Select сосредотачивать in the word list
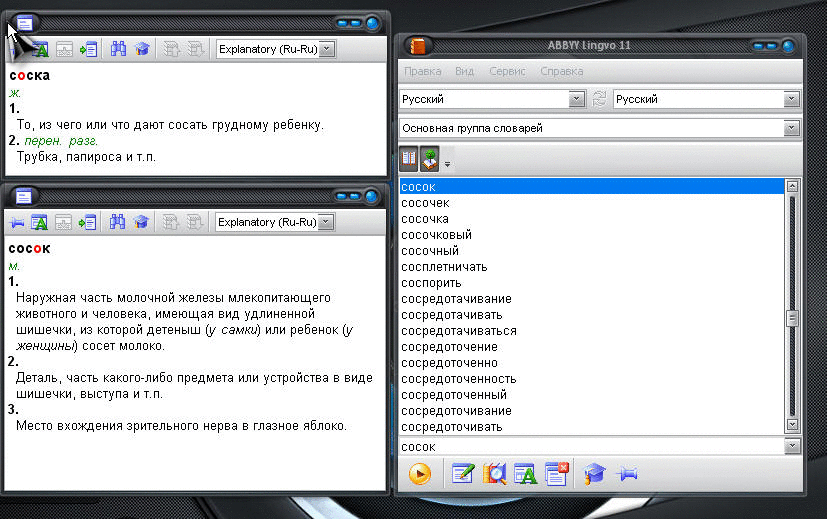Screen dimensions: 827x519 592,315
